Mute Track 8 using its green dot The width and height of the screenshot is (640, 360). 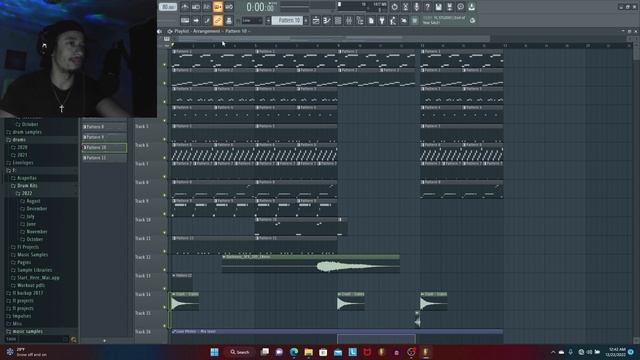pyautogui.click(x=165, y=195)
